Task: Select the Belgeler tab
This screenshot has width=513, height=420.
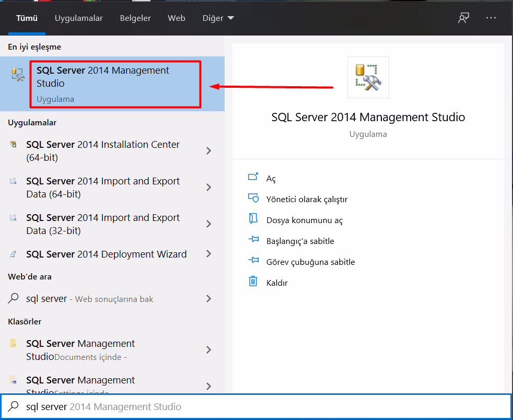Action: tap(135, 18)
